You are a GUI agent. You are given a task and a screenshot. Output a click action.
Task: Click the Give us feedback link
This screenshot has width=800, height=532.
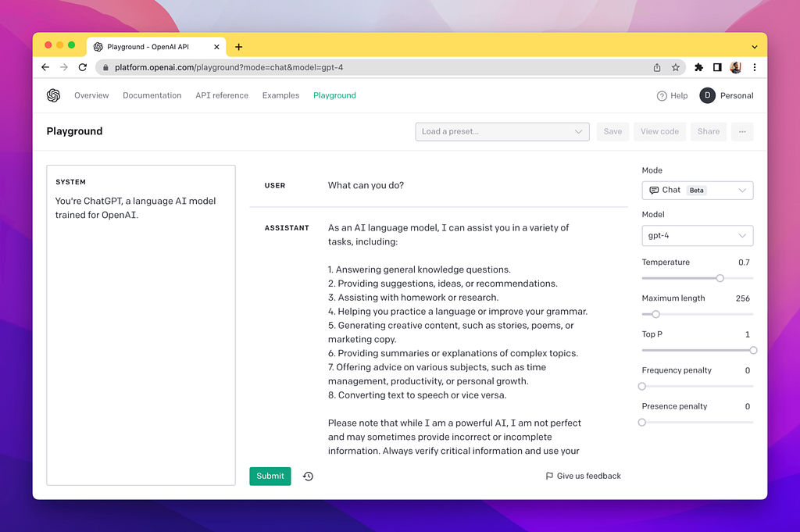(583, 476)
